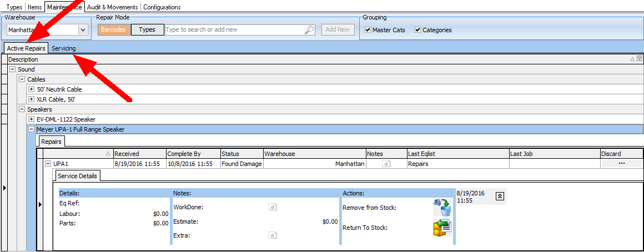Expand the EV-DML-1122 Speaker row
The width and height of the screenshot is (644, 252).
[x=32, y=119]
